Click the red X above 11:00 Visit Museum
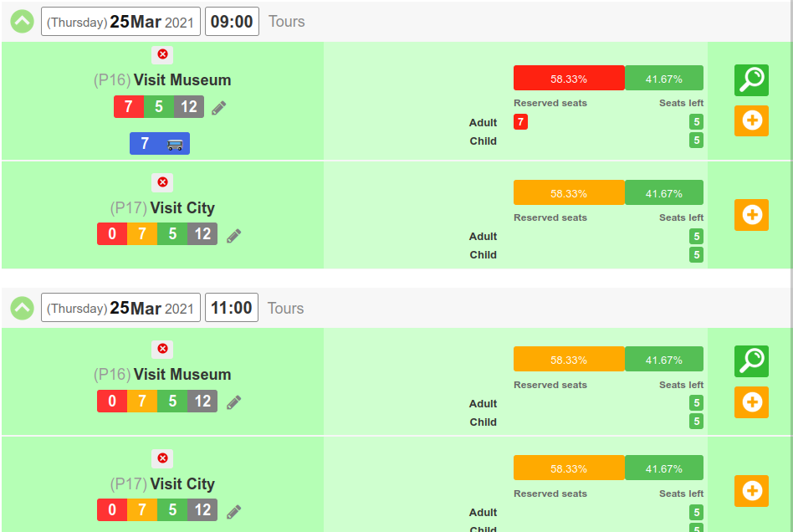The image size is (793, 532). 162,349
